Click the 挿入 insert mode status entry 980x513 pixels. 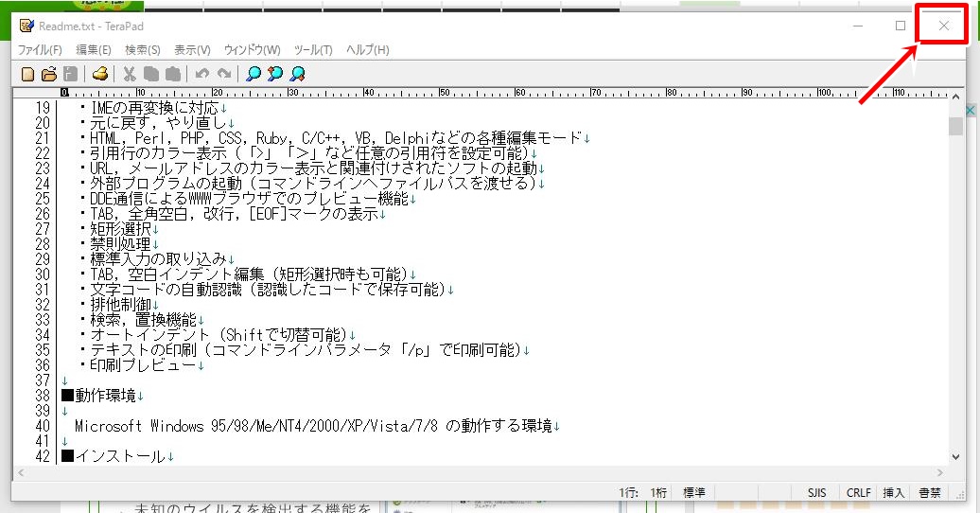[x=894, y=493]
